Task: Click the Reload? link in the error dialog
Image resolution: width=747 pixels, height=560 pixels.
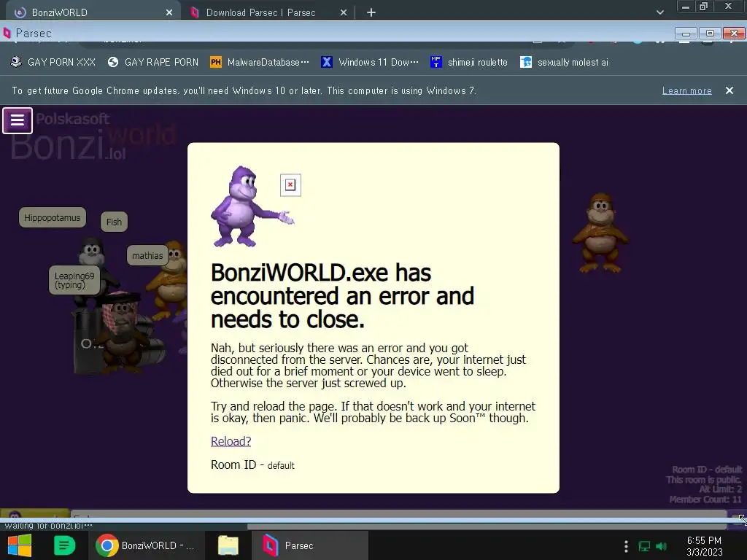Action: tap(231, 441)
